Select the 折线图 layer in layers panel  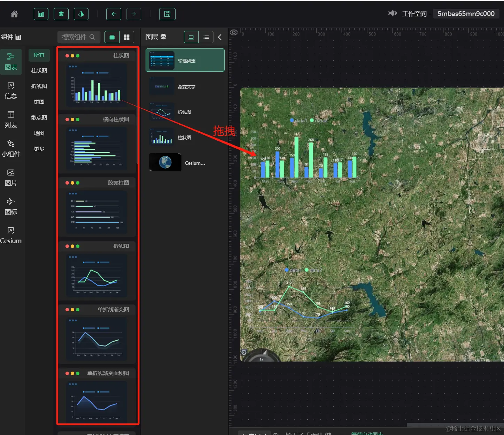(185, 111)
